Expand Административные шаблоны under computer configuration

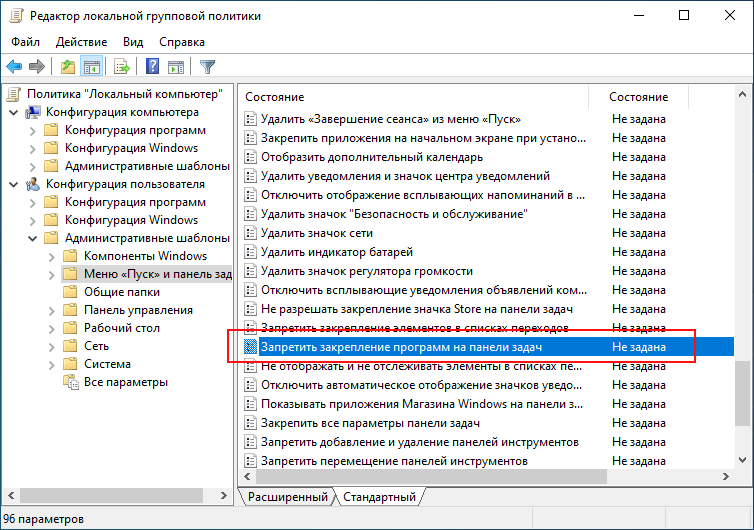tap(33, 167)
